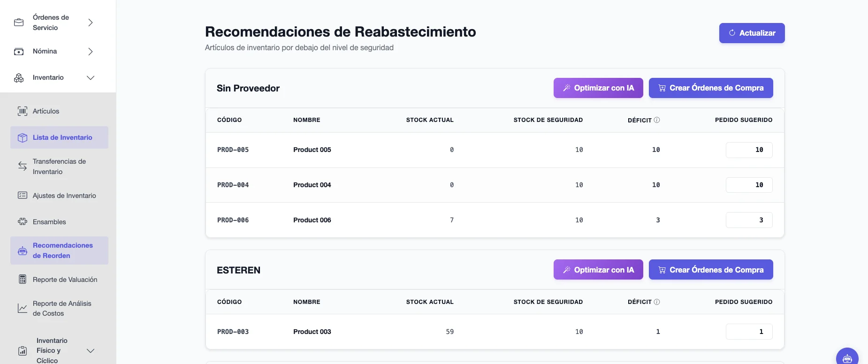The image size is (868, 364).
Task: Collapse the Inventario section chevron
Action: click(x=91, y=78)
